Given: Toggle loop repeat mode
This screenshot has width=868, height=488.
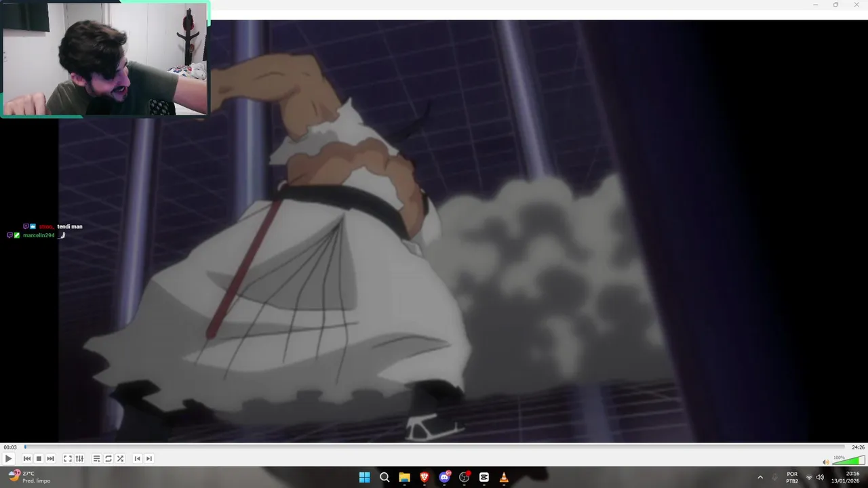Looking at the screenshot, I should 108,459.
